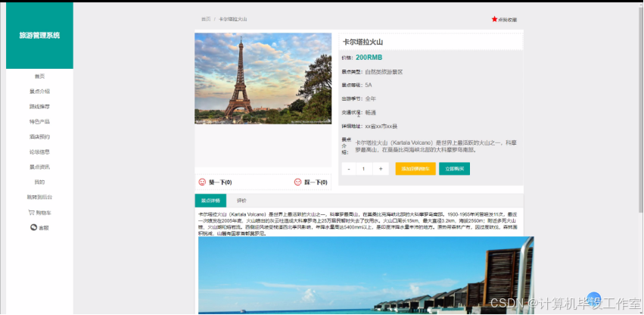Click 卡尔塔拉火山 in the breadcrumb
The image size is (644, 315).
tap(233, 19)
